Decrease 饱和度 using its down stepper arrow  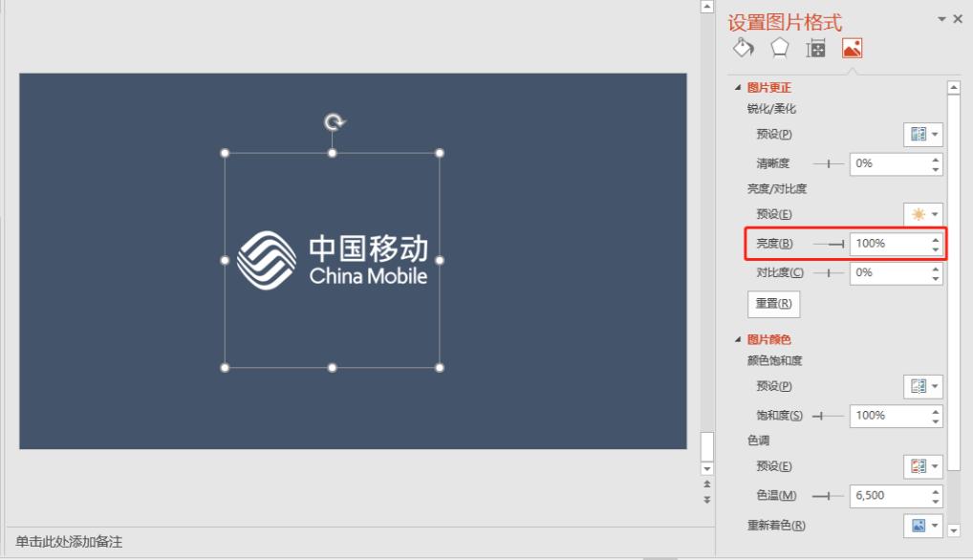click(935, 420)
